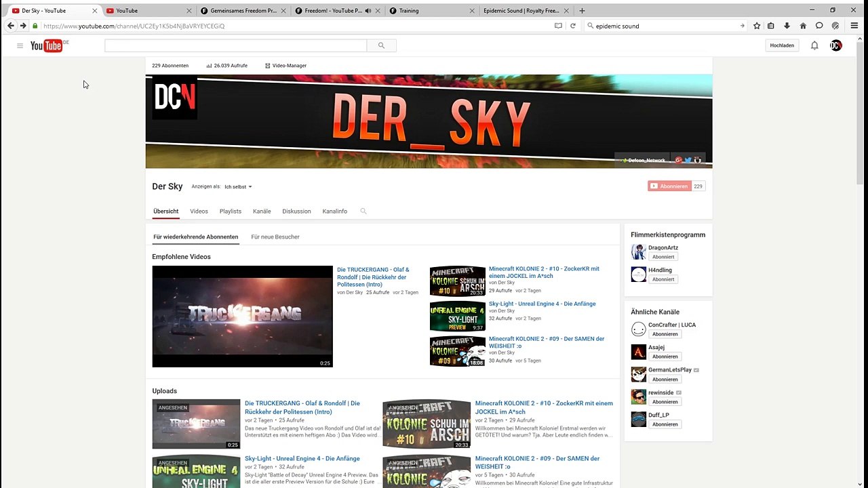This screenshot has width=868, height=488.
Task: Subscribe to the Asajej channel
Action: coord(665,357)
